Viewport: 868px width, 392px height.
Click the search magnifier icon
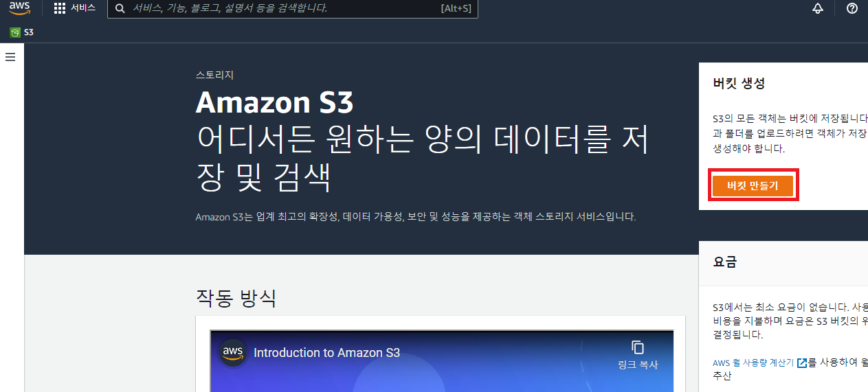(x=120, y=9)
